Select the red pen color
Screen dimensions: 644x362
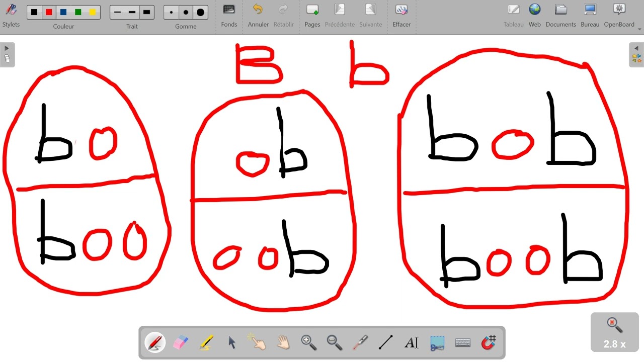[49, 12]
